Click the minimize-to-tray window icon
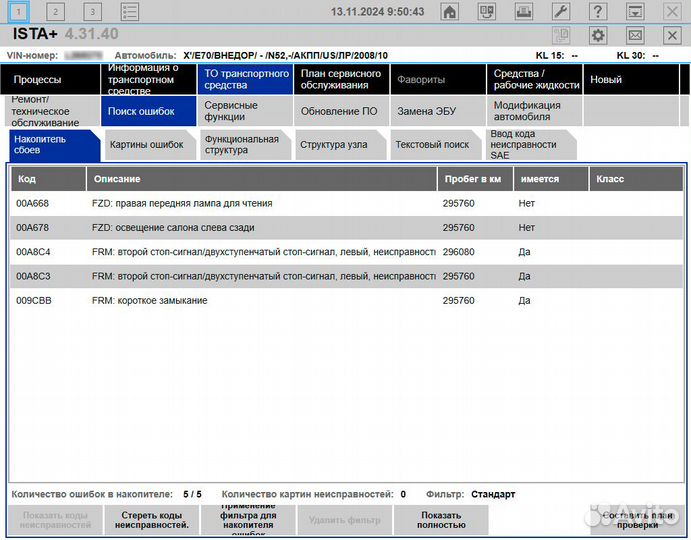Screen dimensions: 691x540 coord(635,11)
